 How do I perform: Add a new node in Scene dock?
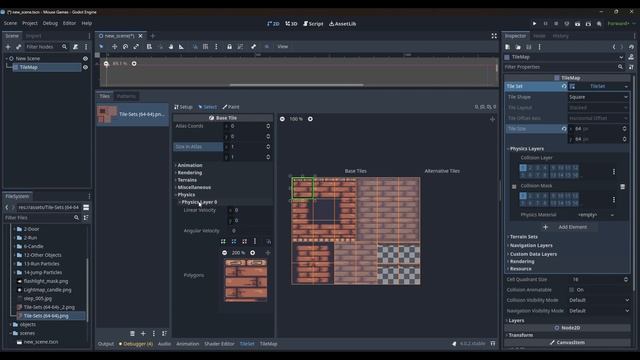8,47
